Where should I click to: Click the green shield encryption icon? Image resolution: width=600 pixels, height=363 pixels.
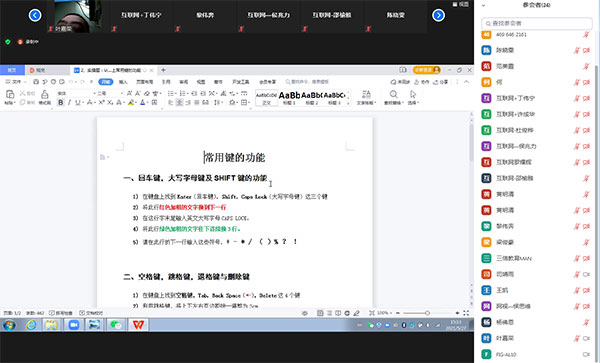[8, 42]
